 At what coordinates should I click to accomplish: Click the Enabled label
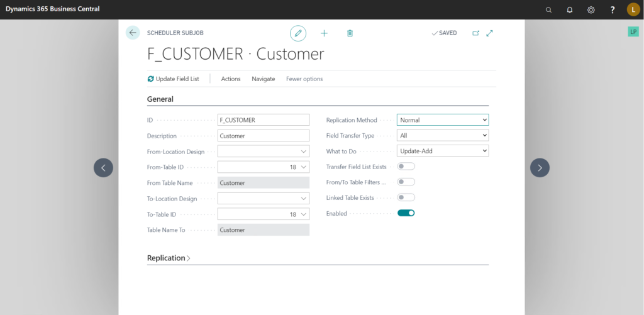(x=336, y=214)
